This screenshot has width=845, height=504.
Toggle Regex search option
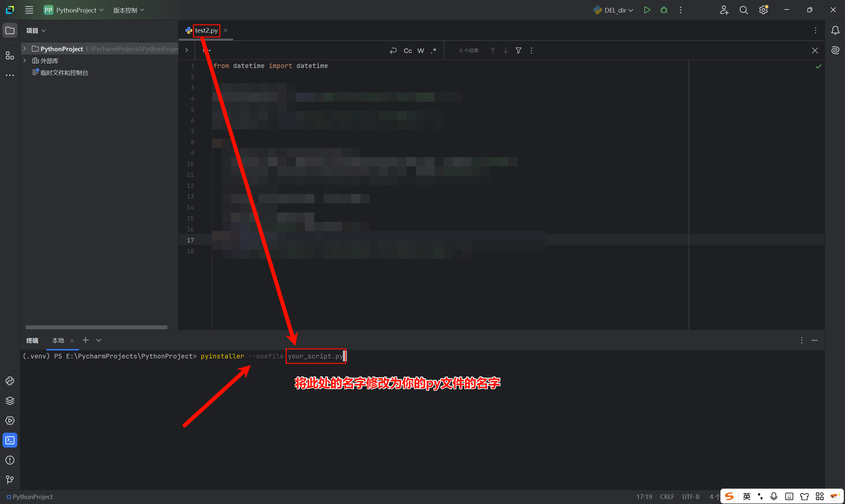[434, 50]
